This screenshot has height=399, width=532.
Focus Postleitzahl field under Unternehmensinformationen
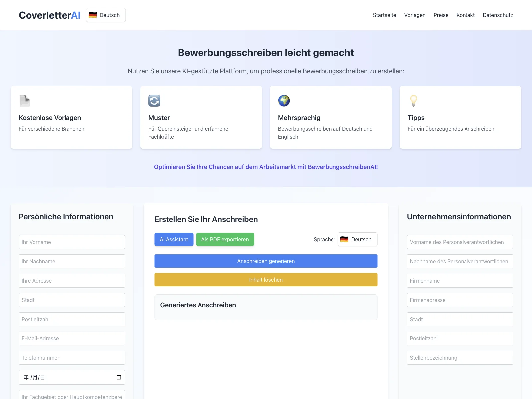point(460,338)
